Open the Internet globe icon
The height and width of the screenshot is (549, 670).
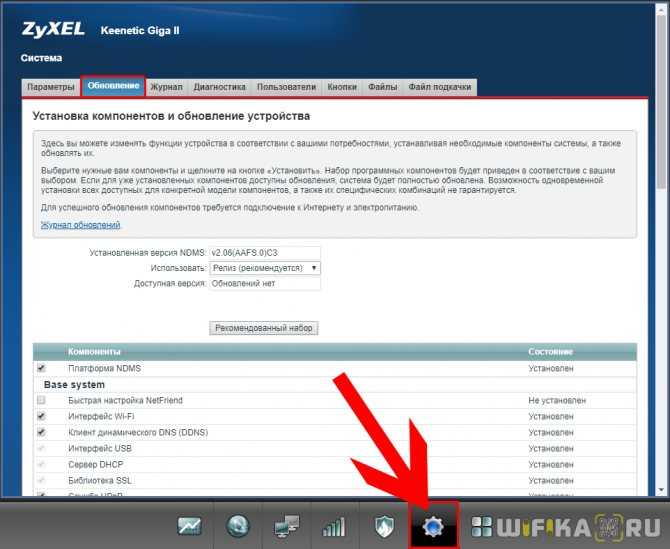pos(238,526)
